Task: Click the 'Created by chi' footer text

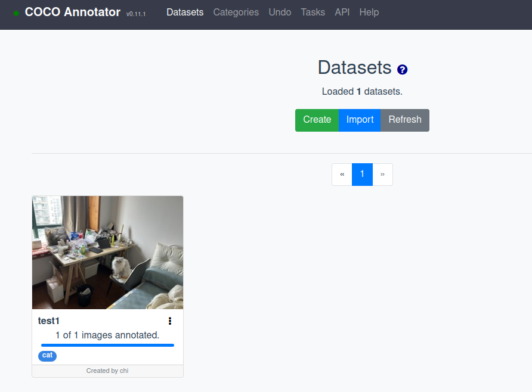Action: pos(107,371)
